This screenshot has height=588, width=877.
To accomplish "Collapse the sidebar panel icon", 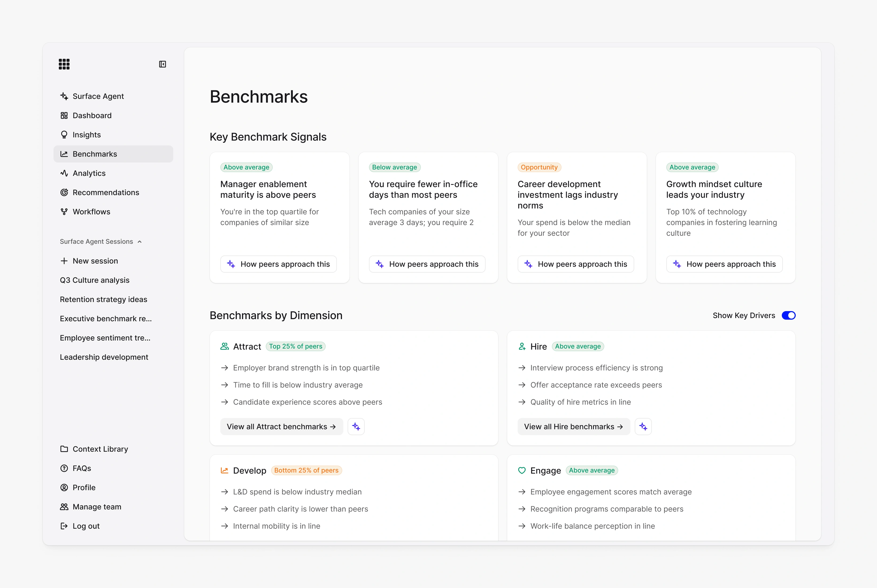I will [x=162, y=64].
